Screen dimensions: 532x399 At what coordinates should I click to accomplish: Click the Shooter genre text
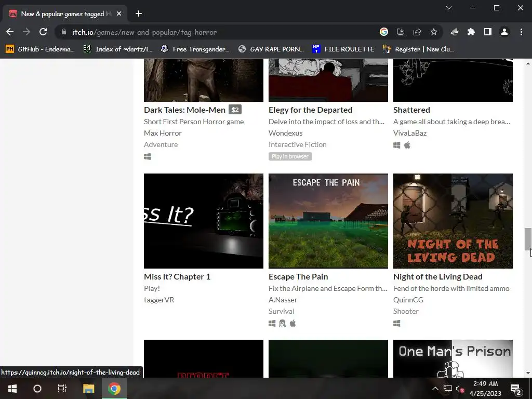[406, 311]
